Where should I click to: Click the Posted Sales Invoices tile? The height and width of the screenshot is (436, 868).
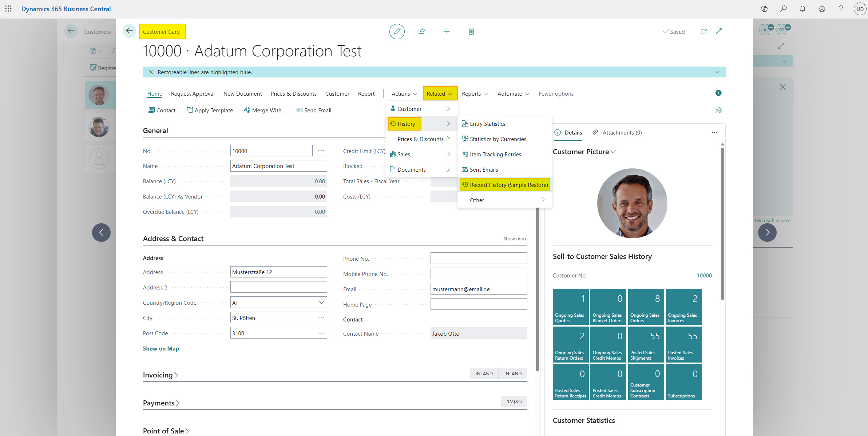point(683,344)
